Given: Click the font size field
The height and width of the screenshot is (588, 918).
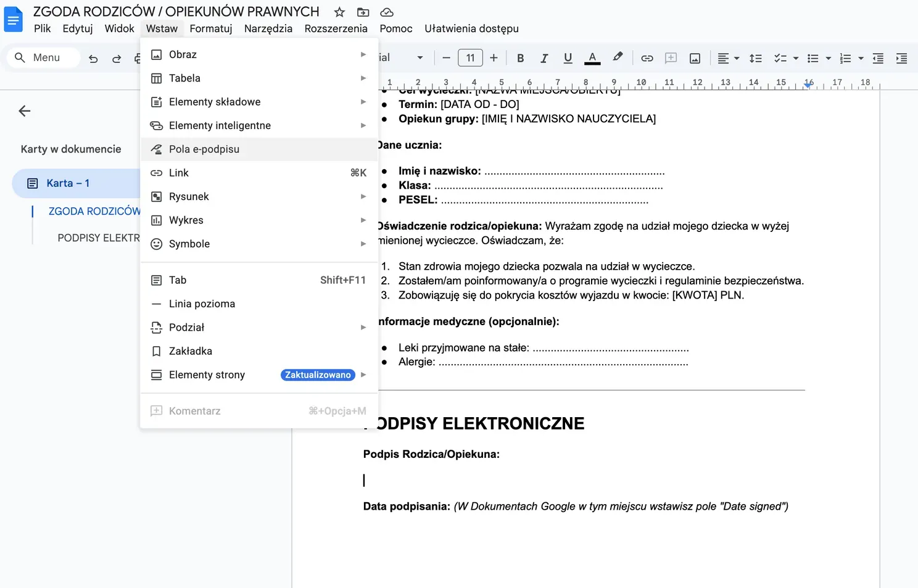Looking at the screenshot, I should (x=470, y=58).
